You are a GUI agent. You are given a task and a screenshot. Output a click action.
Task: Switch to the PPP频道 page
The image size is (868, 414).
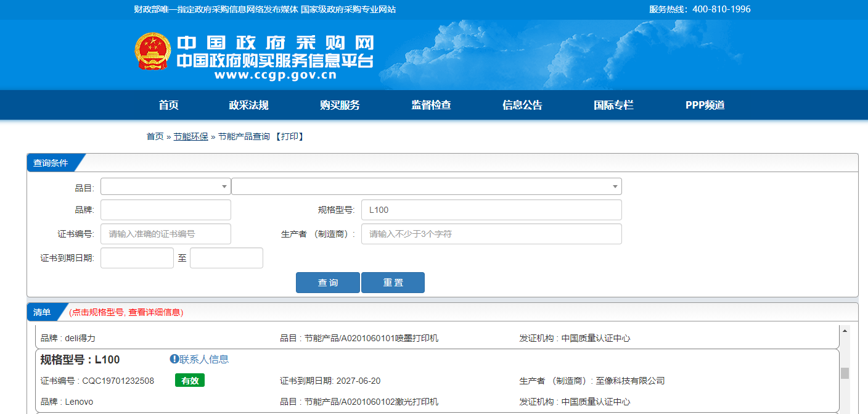pyautogui.click(x=705, y=105)
